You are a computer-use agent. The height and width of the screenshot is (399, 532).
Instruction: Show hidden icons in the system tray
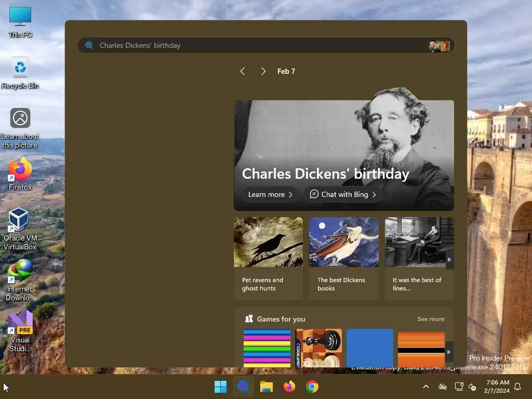[x=426, y=387]
